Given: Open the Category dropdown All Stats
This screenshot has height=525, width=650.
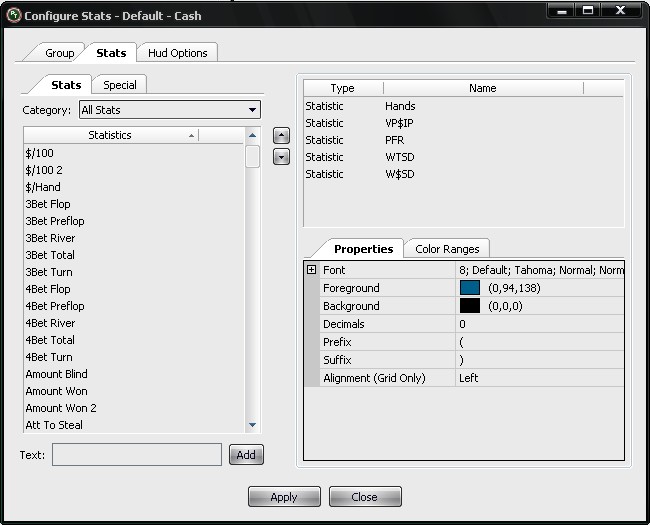Looking at the screenshot, I should coord(170,110).
